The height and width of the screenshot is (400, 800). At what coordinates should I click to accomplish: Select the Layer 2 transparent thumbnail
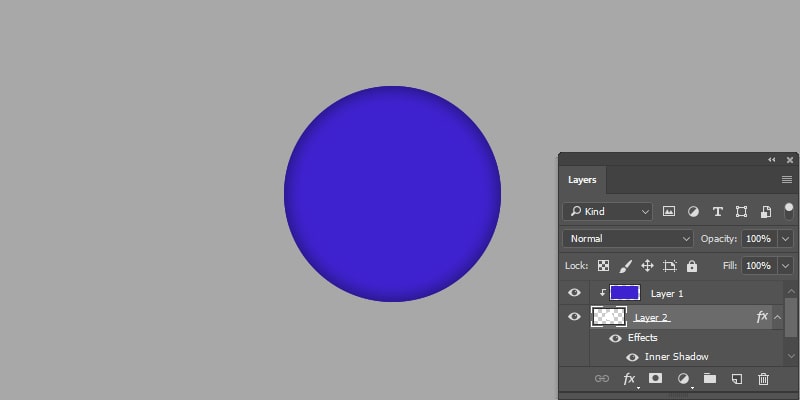click(x=609, y=317)
